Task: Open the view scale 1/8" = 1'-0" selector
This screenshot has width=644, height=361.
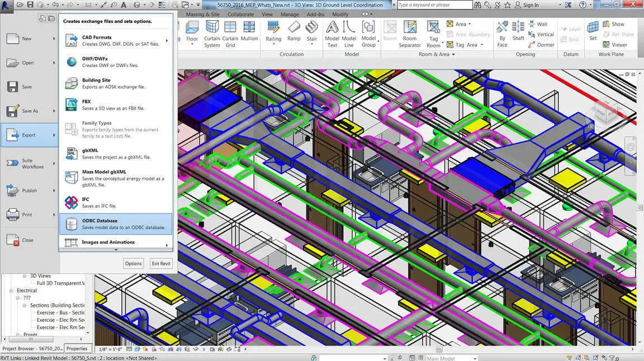Action: coord(111,349)
